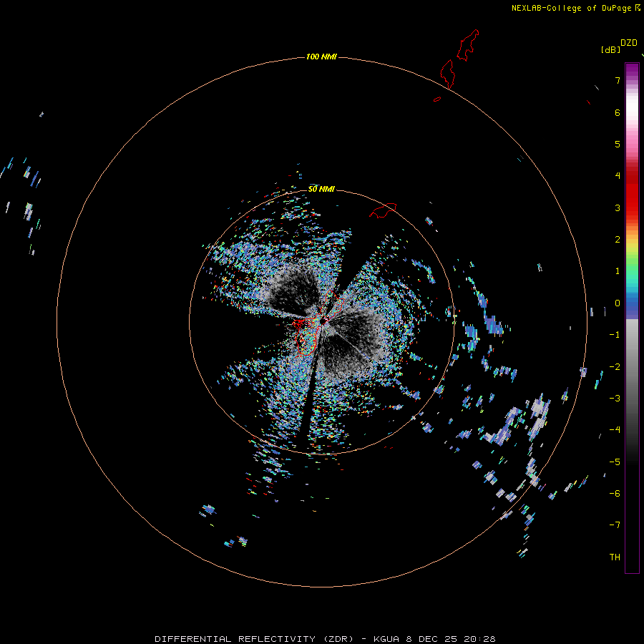Click the NEXLAB-College of DuPage watermark text
The height and width of the screenshot is (644, 644).
(571, 8)
